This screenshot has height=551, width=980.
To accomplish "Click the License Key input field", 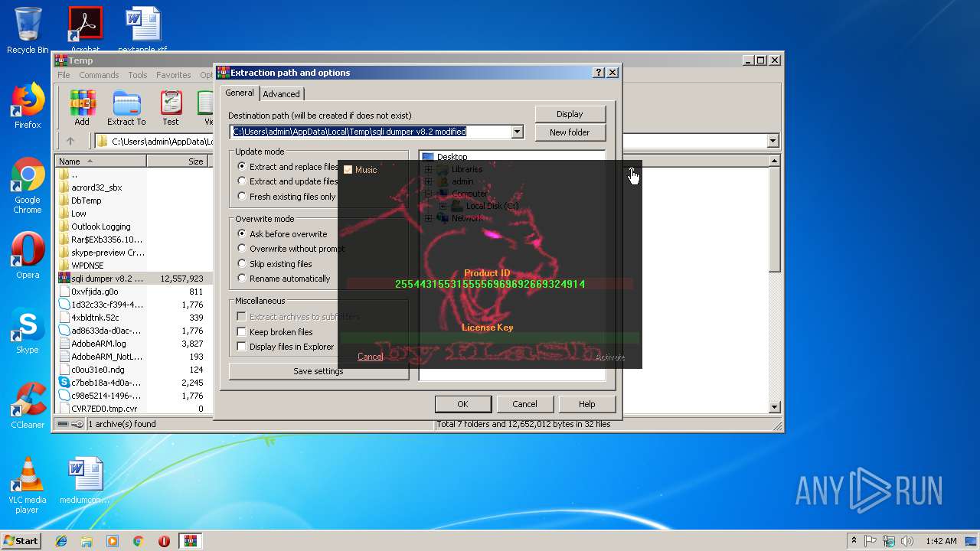I will 490,337.
